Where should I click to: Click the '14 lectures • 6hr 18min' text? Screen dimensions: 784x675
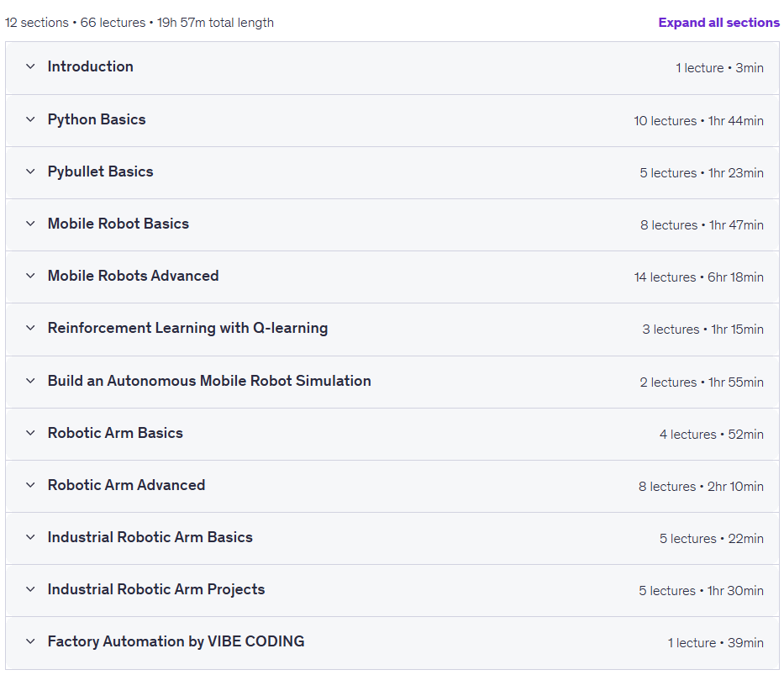click(698, 277)
